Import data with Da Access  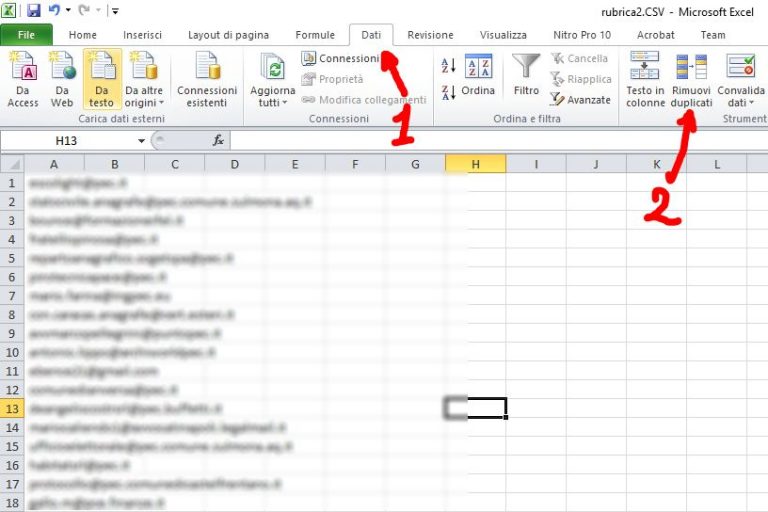pyautogui.click(x=23, y=79)
